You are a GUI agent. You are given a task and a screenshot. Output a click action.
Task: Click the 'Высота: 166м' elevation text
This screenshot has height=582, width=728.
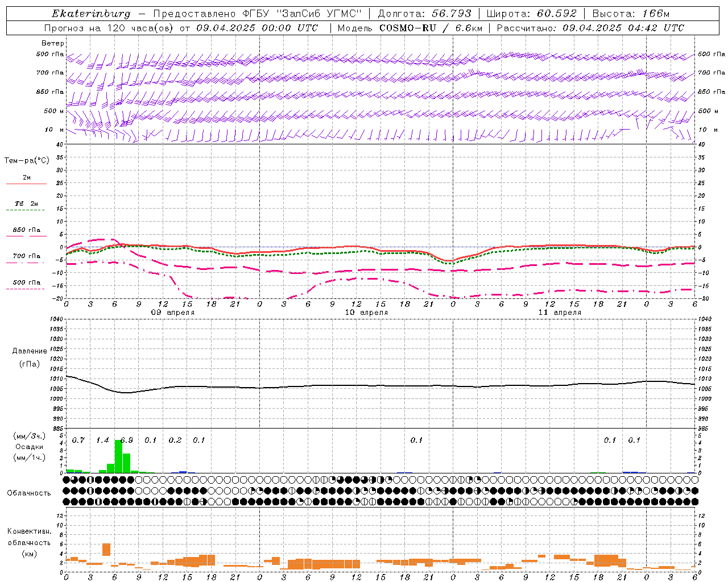(631, 14)
